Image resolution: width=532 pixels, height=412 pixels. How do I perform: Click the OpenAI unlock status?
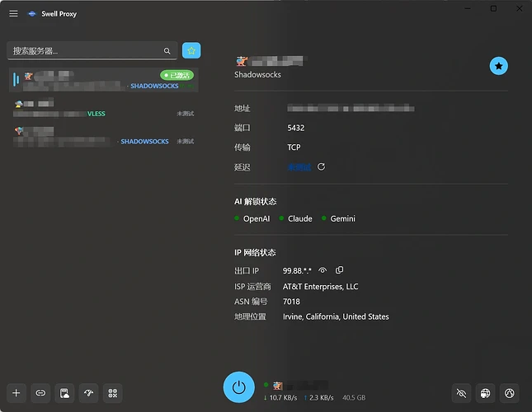click(252, 218)
